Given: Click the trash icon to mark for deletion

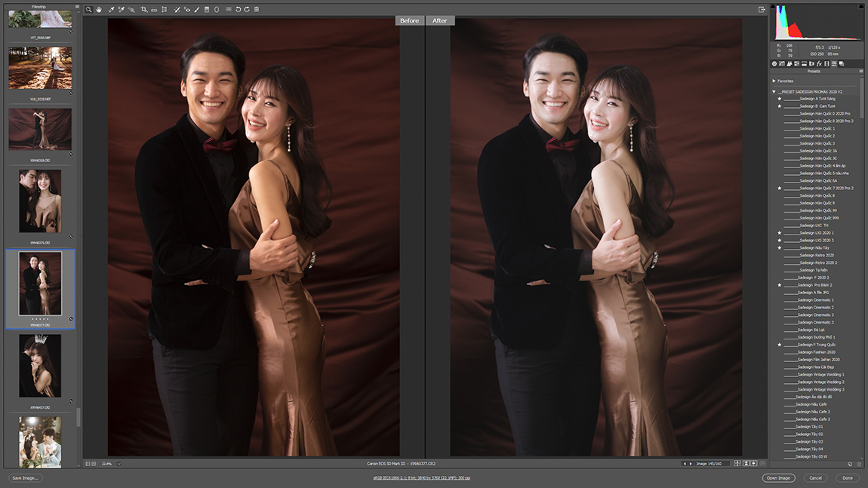Looking at the screenshot, I should pos(257,10).
